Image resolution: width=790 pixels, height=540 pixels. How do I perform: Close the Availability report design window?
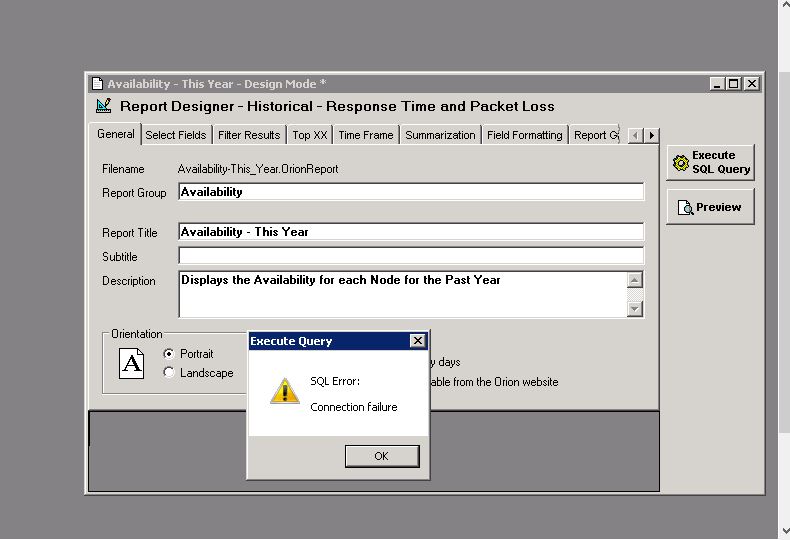tap(752, 84)
